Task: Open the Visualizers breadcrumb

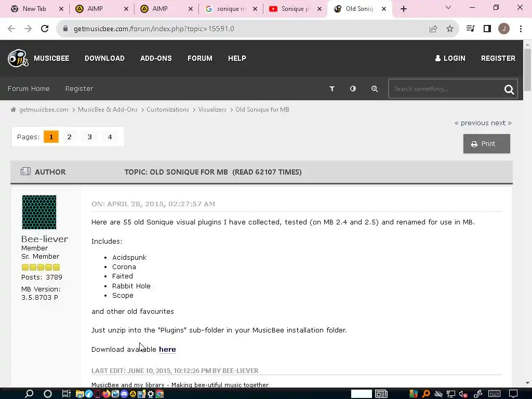Action: click(212, 110)
